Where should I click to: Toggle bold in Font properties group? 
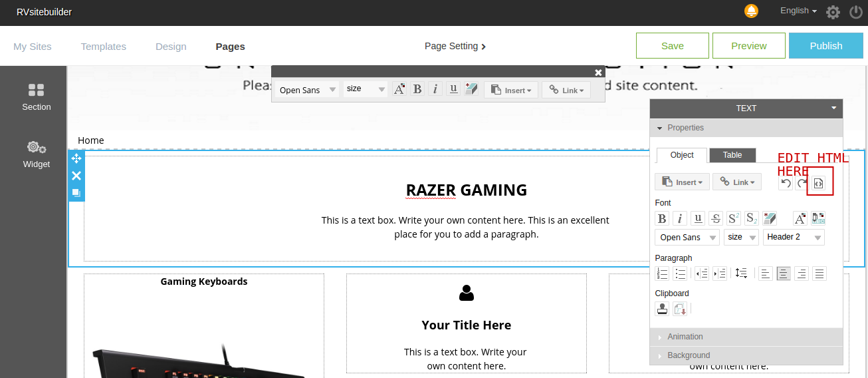[x=662, y=218]
